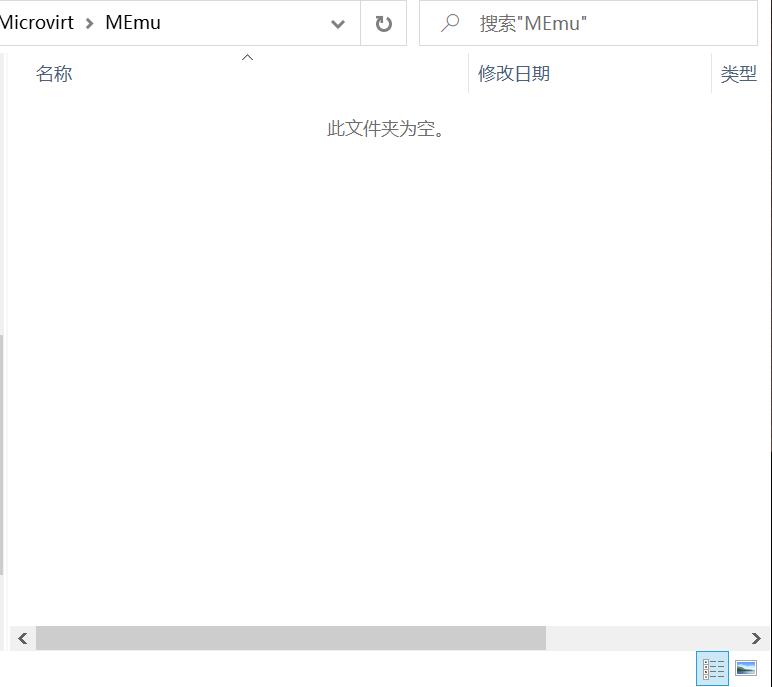Click the right arrow of the horizontal scrollbar
The width and height of the screenshot is (772, 687).
pos(756,638)
